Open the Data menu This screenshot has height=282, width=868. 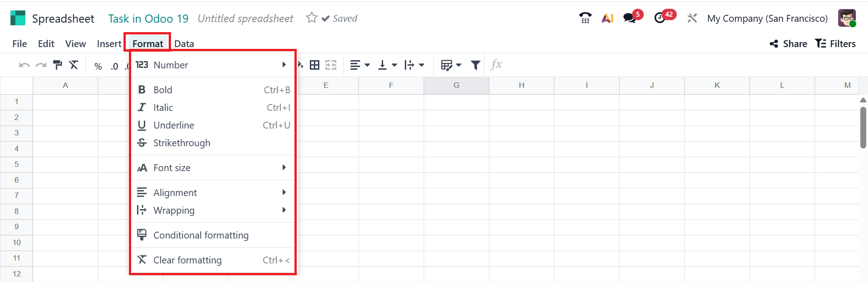click(x=184, y=43)
